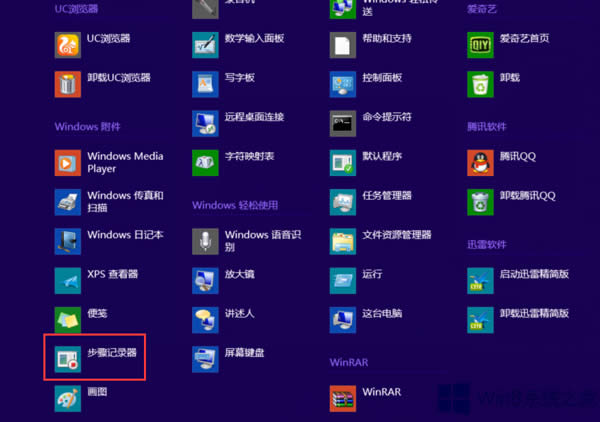Image resolution: width=600 pixels, height=422 pixels.
Task: Open the 数学输入面板 icon
Action: click(205, 45)
